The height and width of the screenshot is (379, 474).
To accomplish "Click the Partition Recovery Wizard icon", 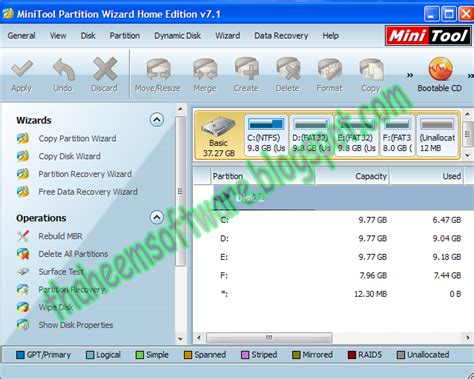I will 23,174.
